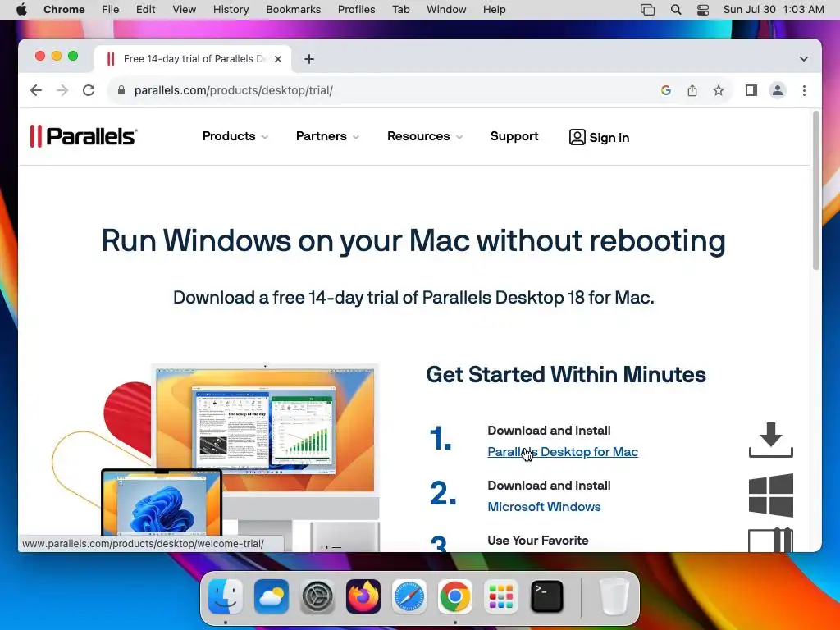Click the padlock site info icon
Image resolution: width=840 pixels, height=630 pixels.
pos(121,90)
